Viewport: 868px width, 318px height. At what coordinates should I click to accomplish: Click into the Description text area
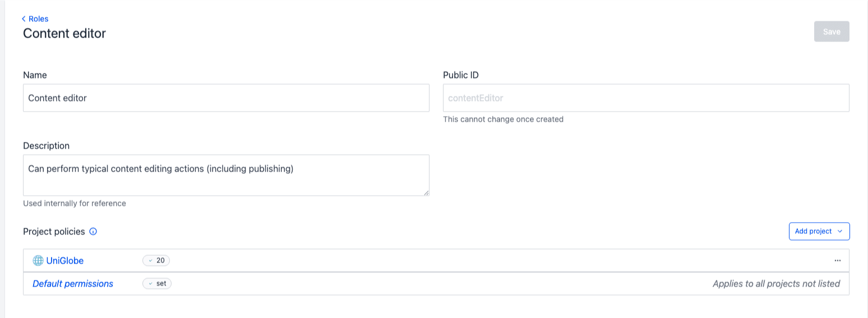point(226,176)
